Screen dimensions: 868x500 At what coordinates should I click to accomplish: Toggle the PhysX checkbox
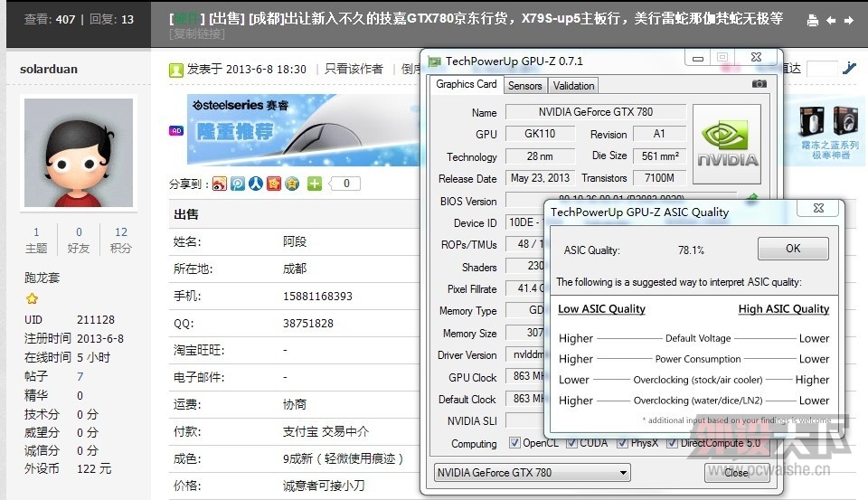tap(623, 442)
